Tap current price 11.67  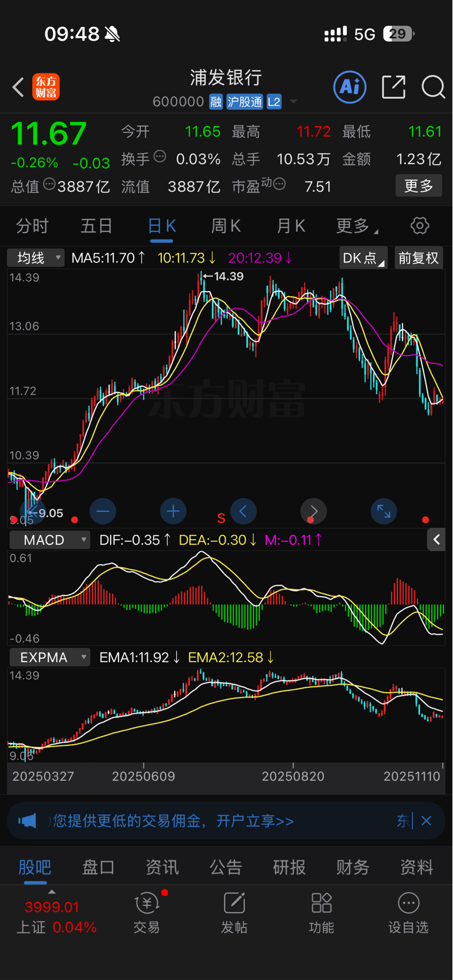[x=49, y=134]
